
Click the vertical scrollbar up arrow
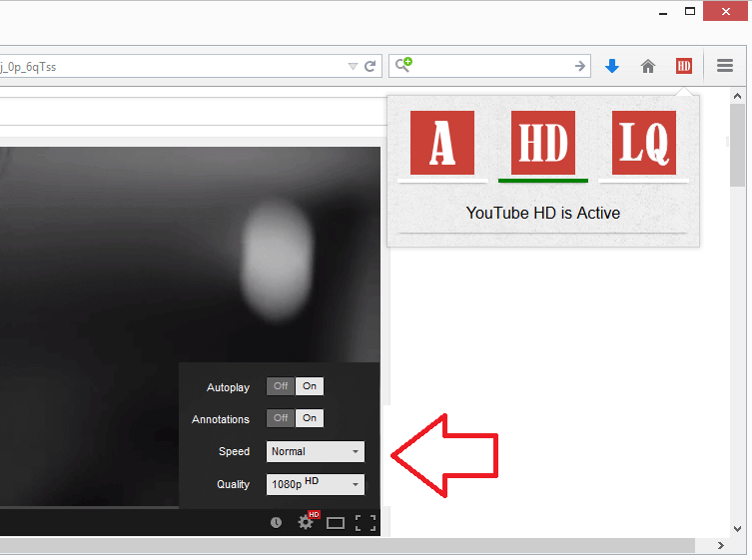[x=738, y=96]
